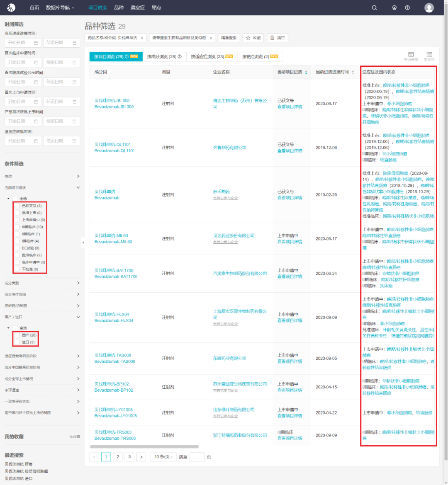Check 全选 under 当前项目进度
448x485 pixels.
point(15,199)
